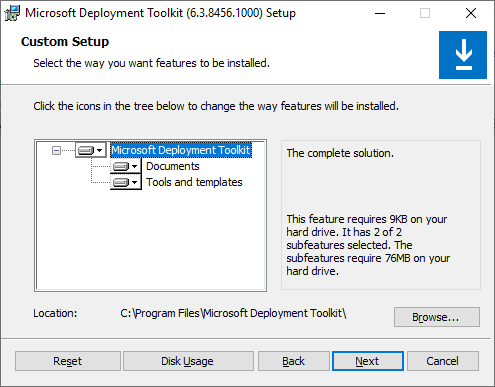The image size is (495, 387).
Task: Click the Reset button
Action: (x=68, y=361)
